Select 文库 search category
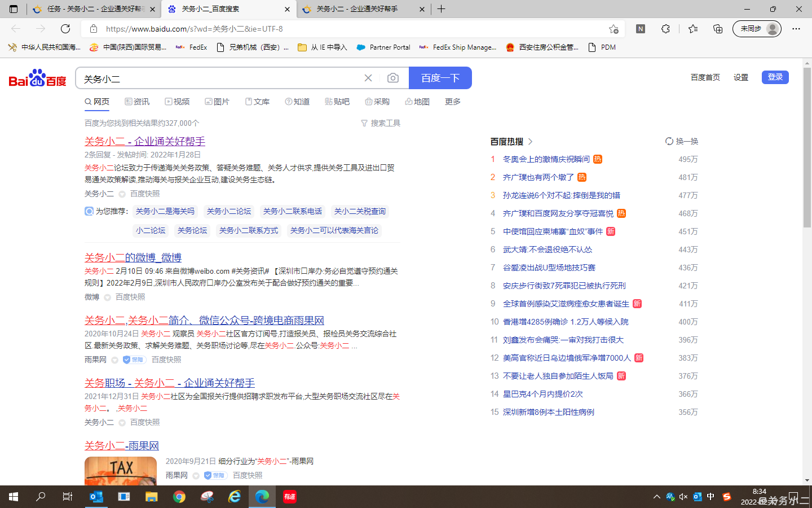The image size is (812, 508). [257, 102]
